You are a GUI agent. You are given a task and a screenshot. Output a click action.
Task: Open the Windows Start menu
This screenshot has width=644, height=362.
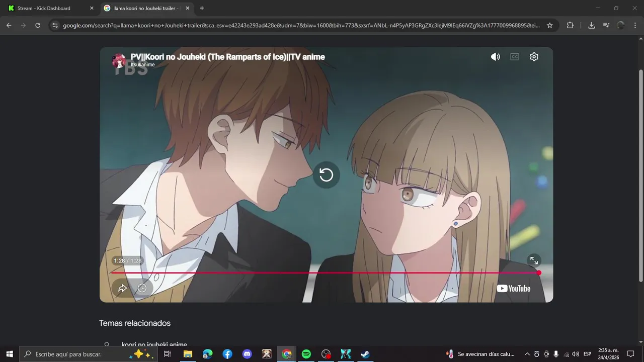(9, 354)
